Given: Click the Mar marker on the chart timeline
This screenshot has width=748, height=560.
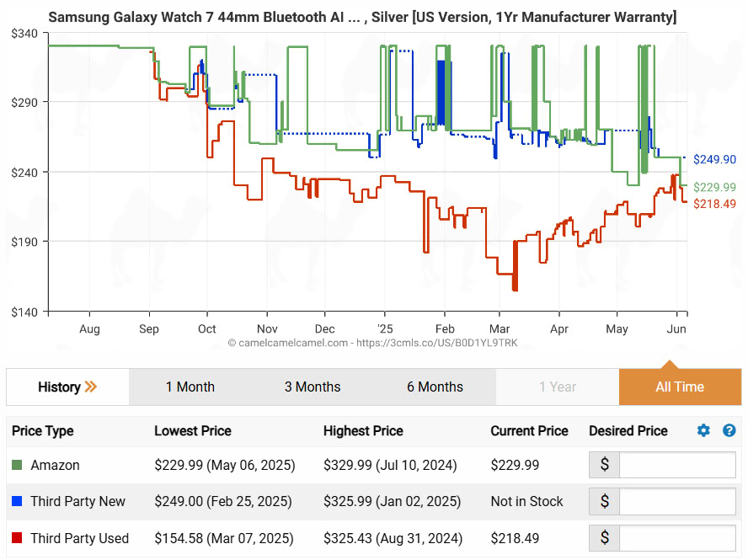Looking at the screenshot, I should coord(500,329).
